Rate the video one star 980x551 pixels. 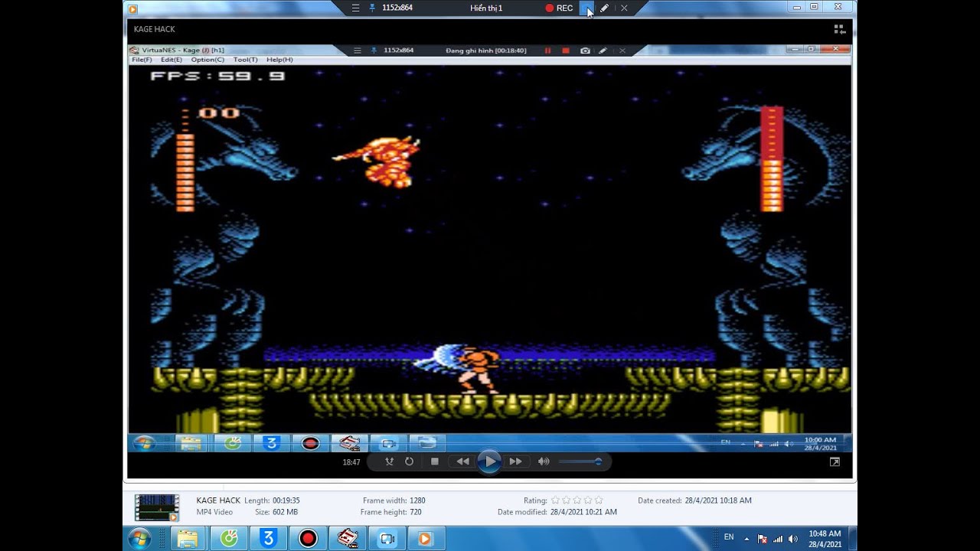556,500
